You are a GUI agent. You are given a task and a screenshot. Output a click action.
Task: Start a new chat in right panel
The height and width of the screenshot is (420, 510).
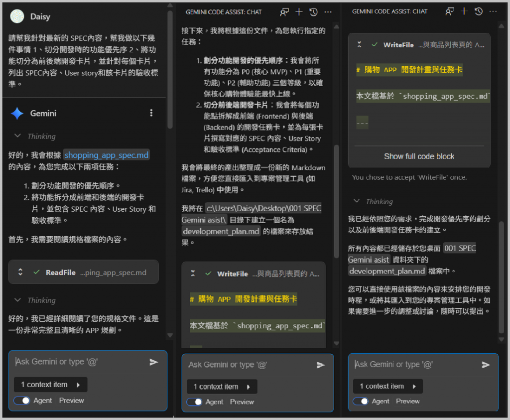click(464, 11)
